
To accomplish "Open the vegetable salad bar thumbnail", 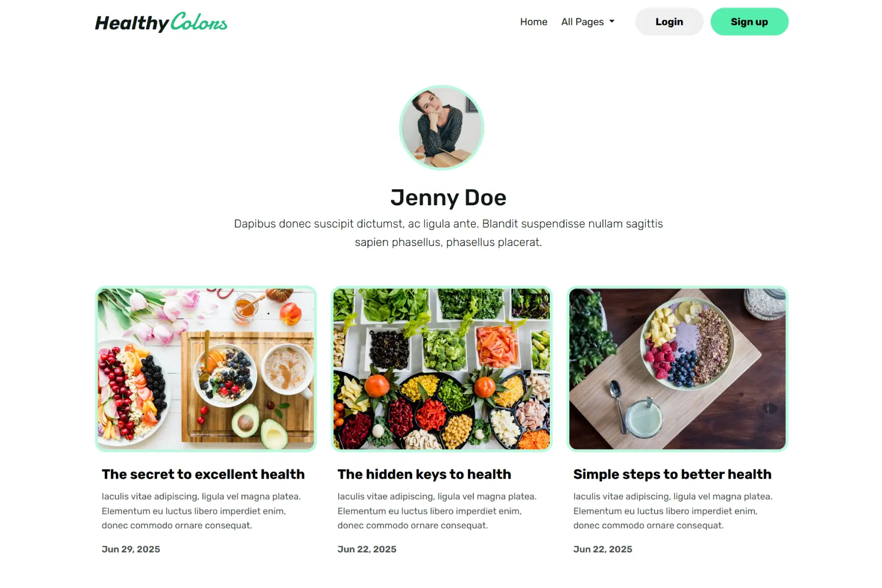I will [x=441, y=368].
